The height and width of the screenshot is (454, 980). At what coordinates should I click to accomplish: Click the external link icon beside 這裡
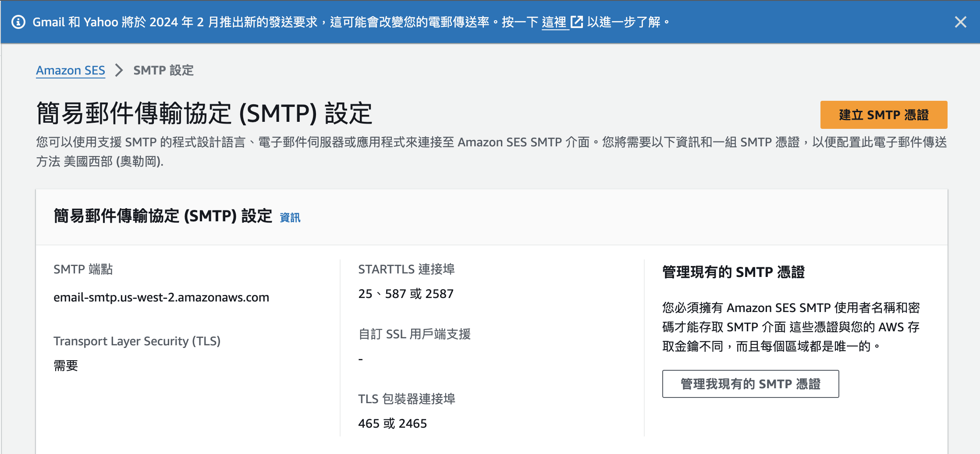(577, 22)
